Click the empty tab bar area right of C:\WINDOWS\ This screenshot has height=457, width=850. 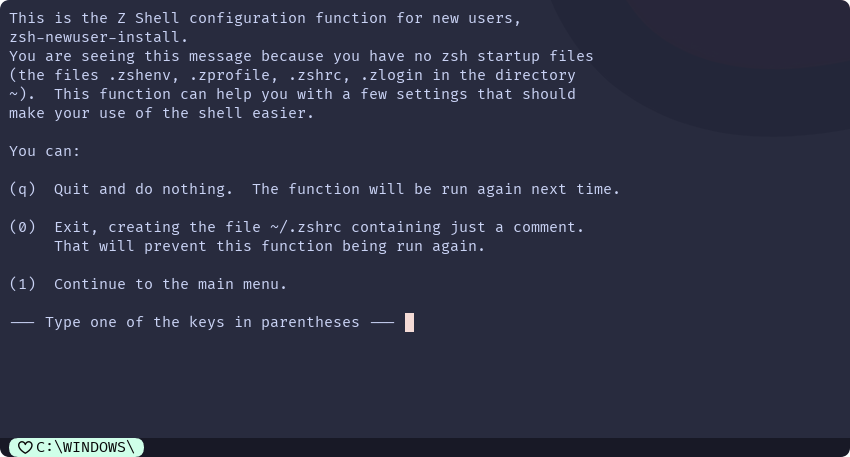tap(497, 448)
